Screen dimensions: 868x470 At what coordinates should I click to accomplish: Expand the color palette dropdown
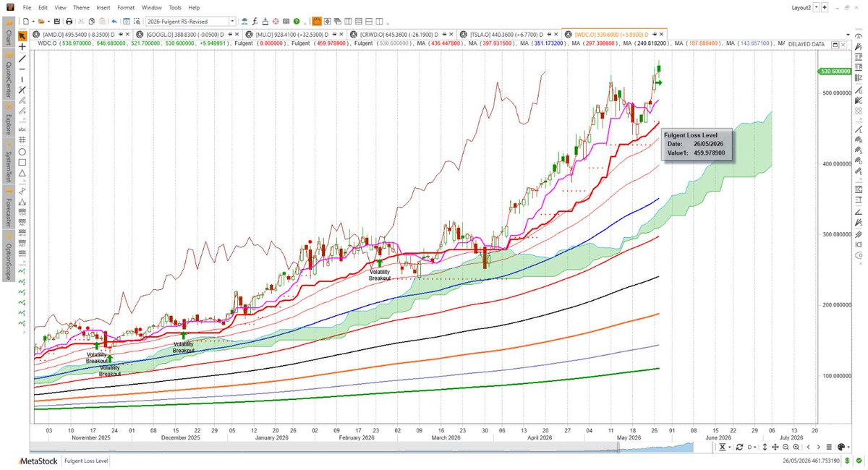pyautogui.click(x=848, y=447)
